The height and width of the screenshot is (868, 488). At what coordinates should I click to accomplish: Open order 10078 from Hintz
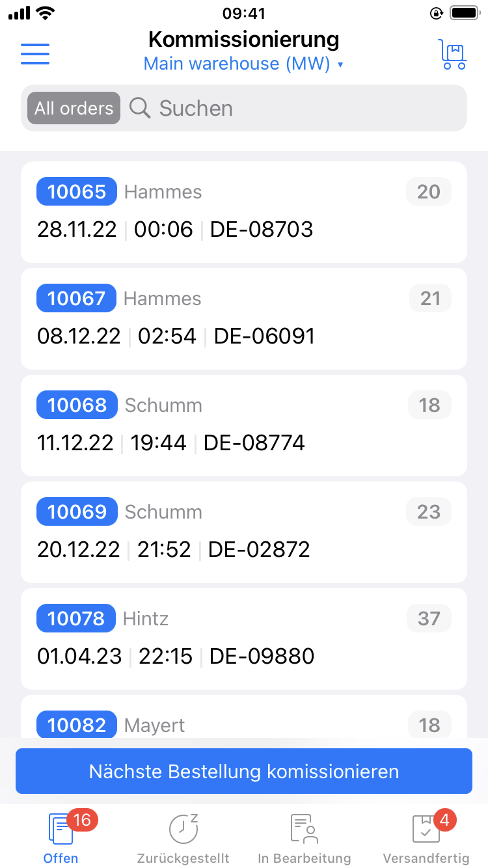tap(77, 619)
